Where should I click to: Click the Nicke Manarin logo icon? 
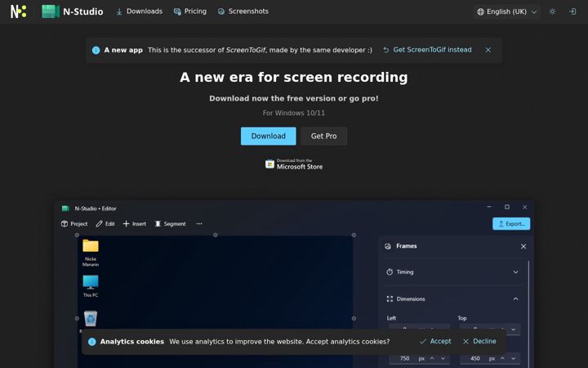18,11
